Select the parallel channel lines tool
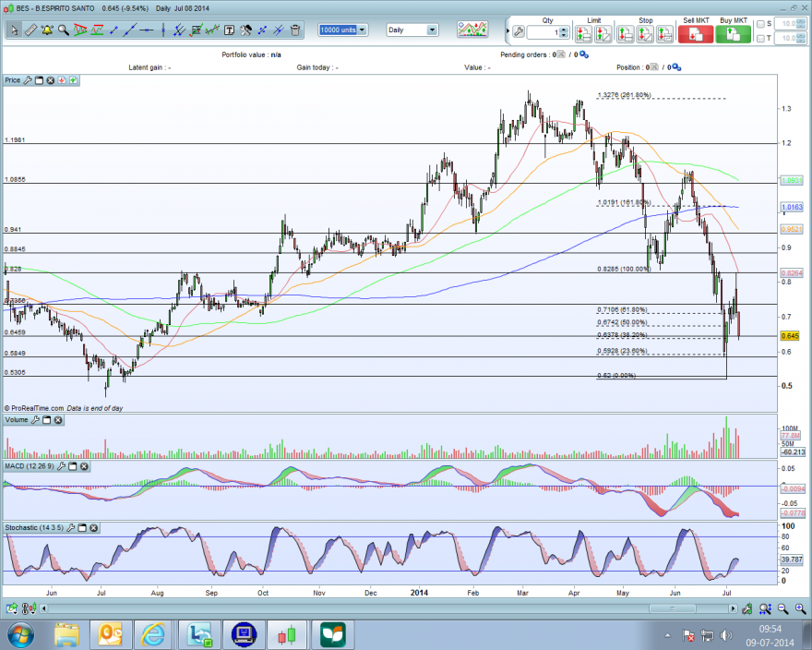812x650 pixels. coord(179,30)
